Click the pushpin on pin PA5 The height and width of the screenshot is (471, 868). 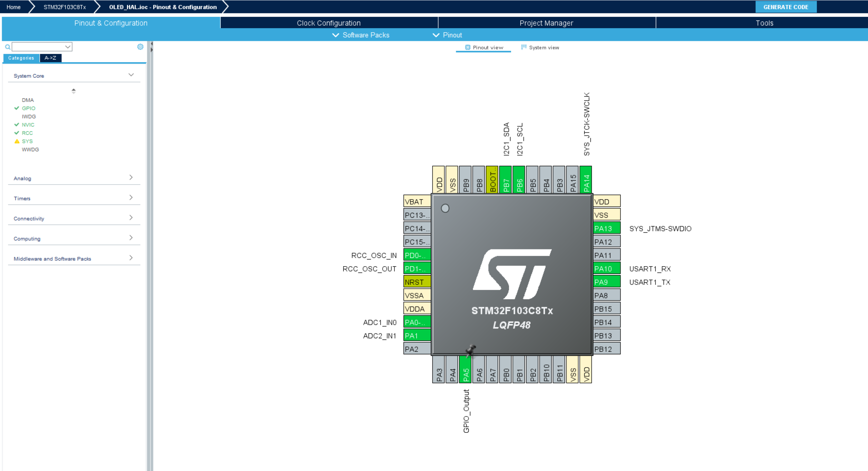(471, 350)
